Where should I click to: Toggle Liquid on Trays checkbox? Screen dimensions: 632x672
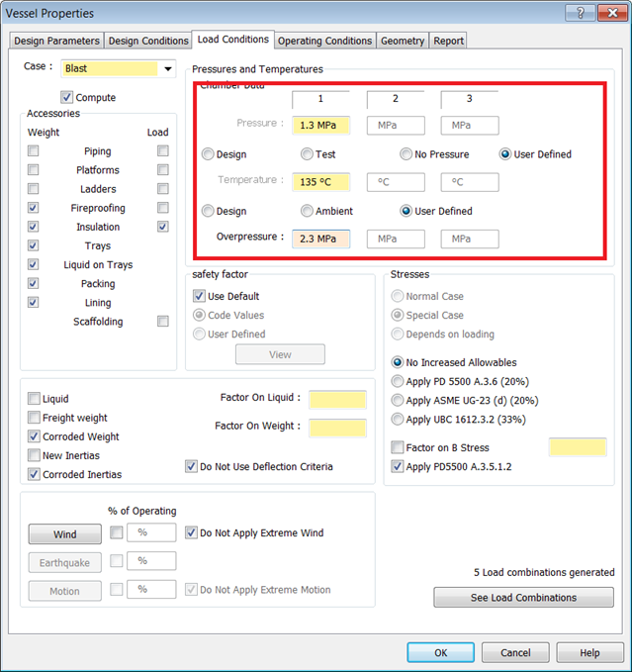point(33,264)
